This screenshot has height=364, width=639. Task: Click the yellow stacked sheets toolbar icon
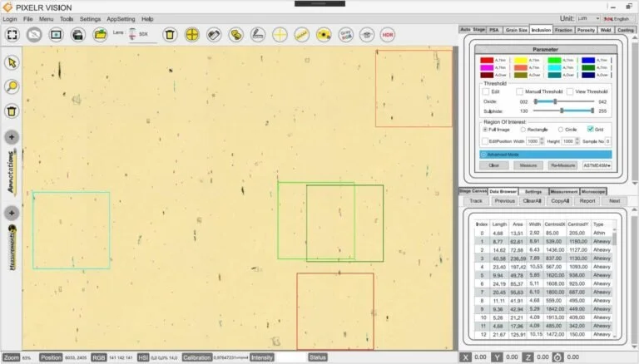tap(236, 35)
